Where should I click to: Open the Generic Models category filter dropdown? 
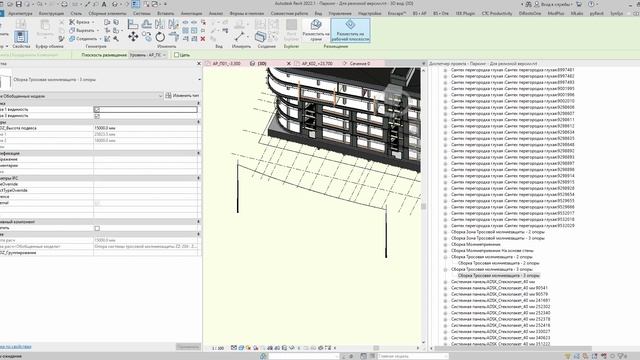pyautogui.click(x=160, y=96)
